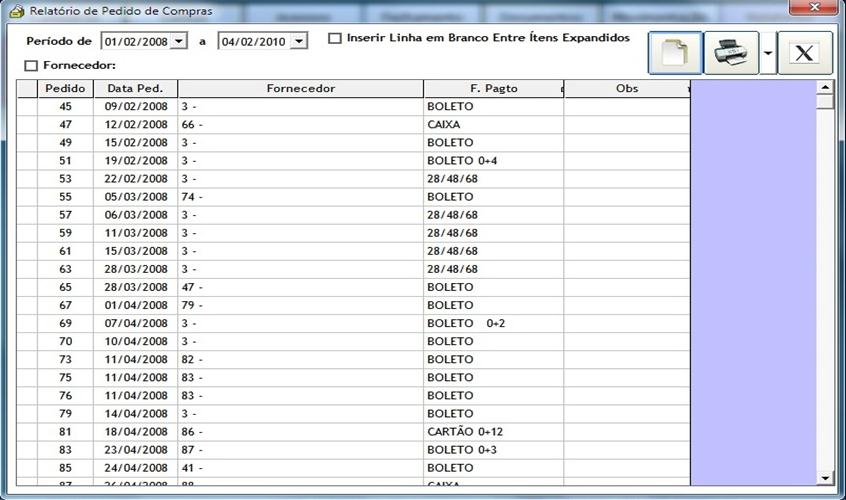Select pedido 75 cell

65,378
